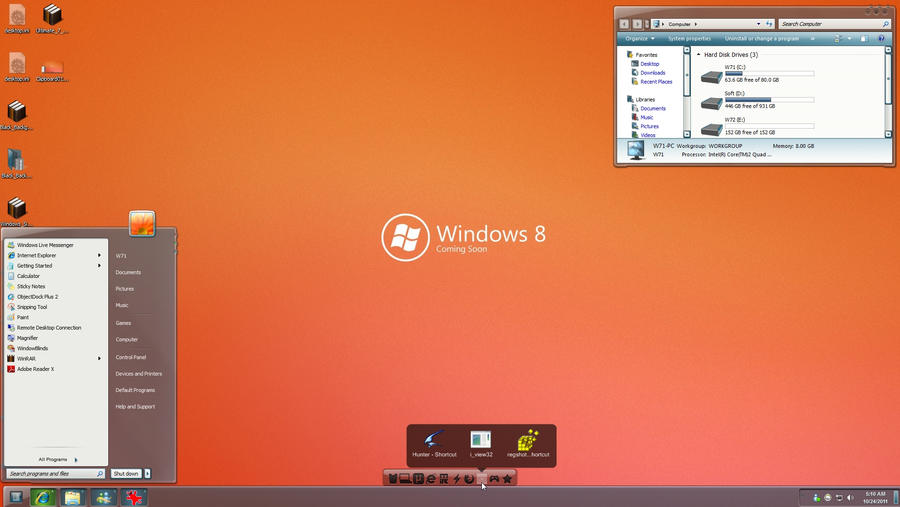The height and width of the screenshot is (507, 900).
Task: Open Windows Live Messenger taskbar button
Action: click(x=103, y=497)
